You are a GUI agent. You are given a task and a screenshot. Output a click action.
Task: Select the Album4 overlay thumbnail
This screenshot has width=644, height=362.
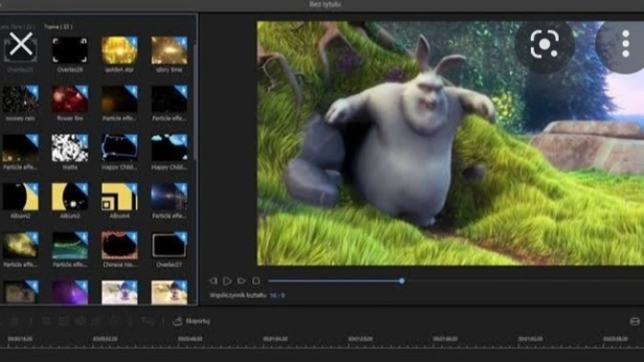[119, 196]
